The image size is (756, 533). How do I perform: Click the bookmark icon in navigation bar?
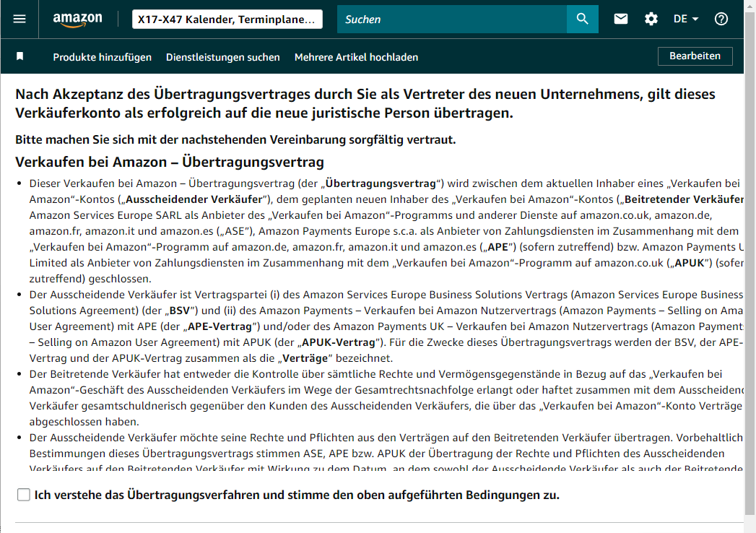[x=19, y=56]
